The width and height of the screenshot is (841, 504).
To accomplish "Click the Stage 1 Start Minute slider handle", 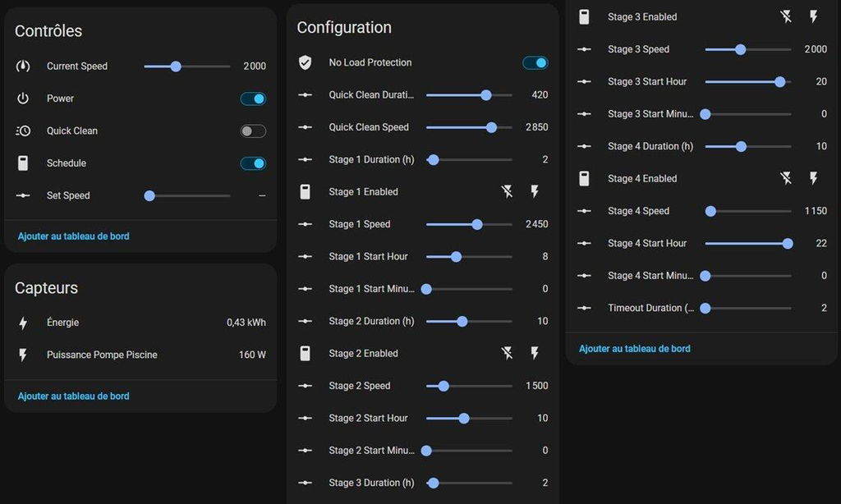I will (426, 289).
